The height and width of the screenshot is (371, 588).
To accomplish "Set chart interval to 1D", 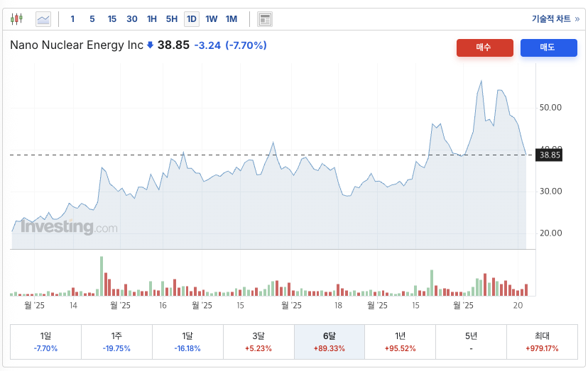I will click(192, 19).
